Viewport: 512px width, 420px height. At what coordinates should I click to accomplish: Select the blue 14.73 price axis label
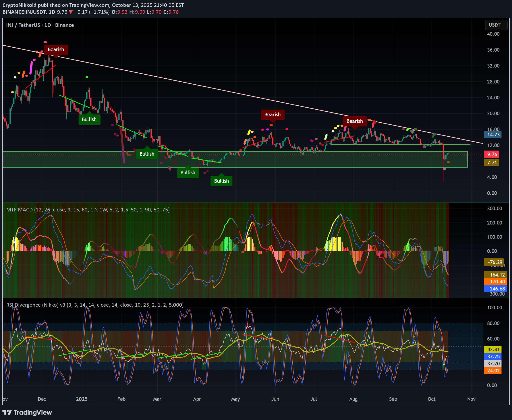click(493, 135)
